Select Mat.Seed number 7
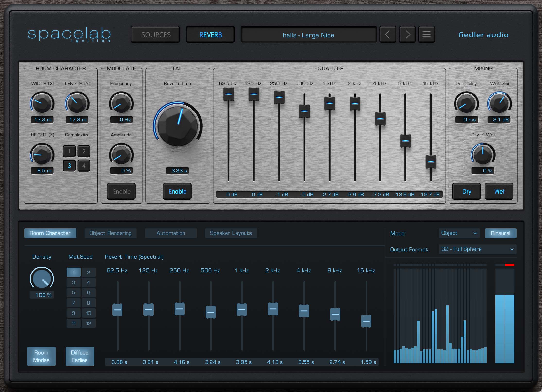 pyautogui.click(x=73, y=303)
